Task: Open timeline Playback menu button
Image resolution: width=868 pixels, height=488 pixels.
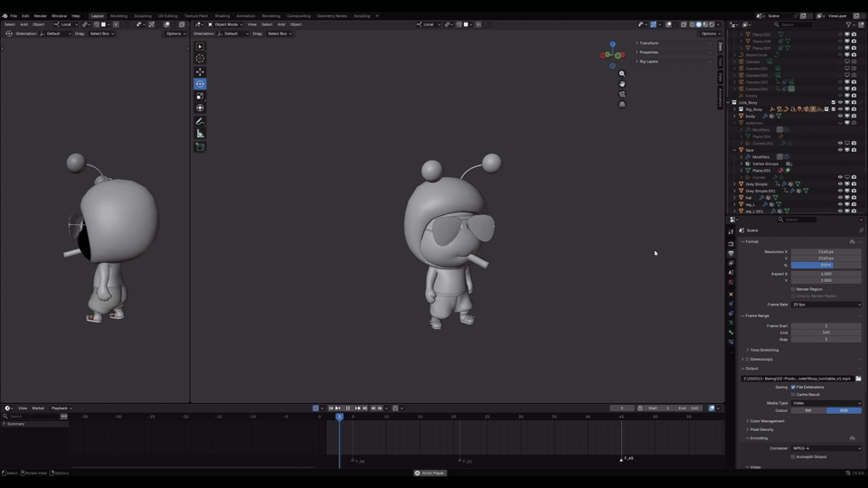Action: [61, 408]
